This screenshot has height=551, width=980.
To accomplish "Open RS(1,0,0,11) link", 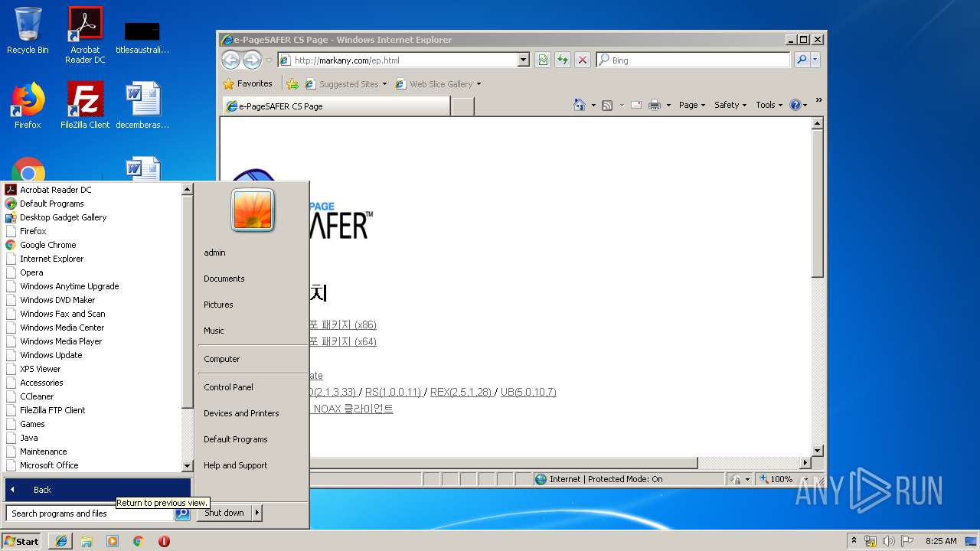I will click(393, 392).
